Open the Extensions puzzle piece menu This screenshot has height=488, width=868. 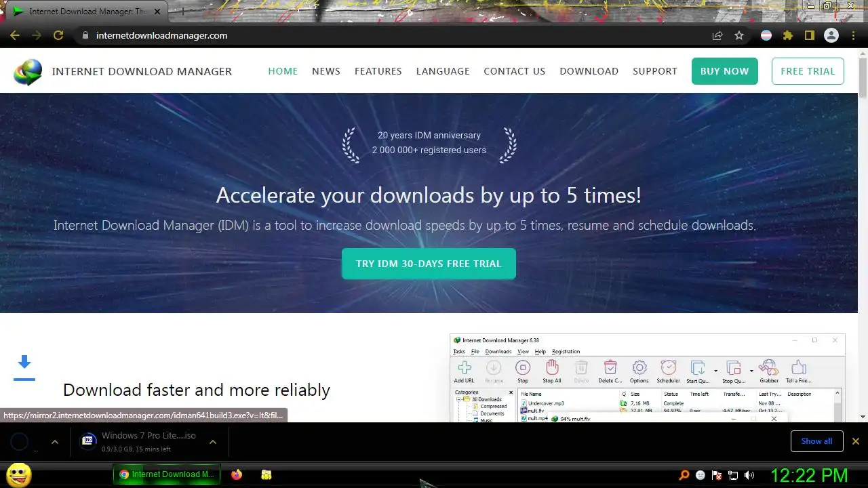788,35
